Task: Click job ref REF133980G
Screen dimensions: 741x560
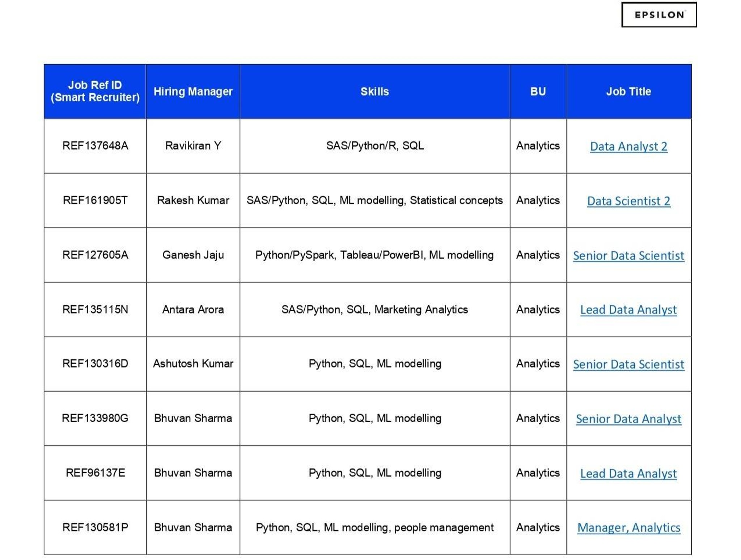Action: point(95,418)
